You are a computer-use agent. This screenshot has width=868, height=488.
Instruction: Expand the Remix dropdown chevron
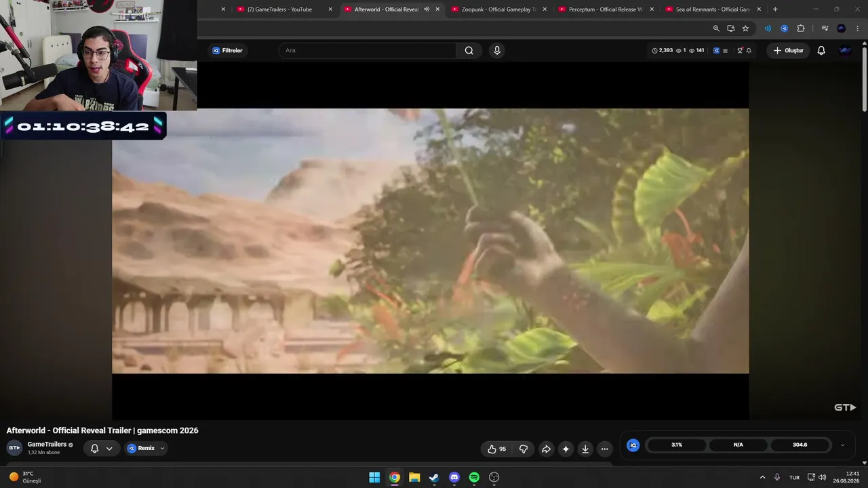pyautogui.click(x=162, y=448)
